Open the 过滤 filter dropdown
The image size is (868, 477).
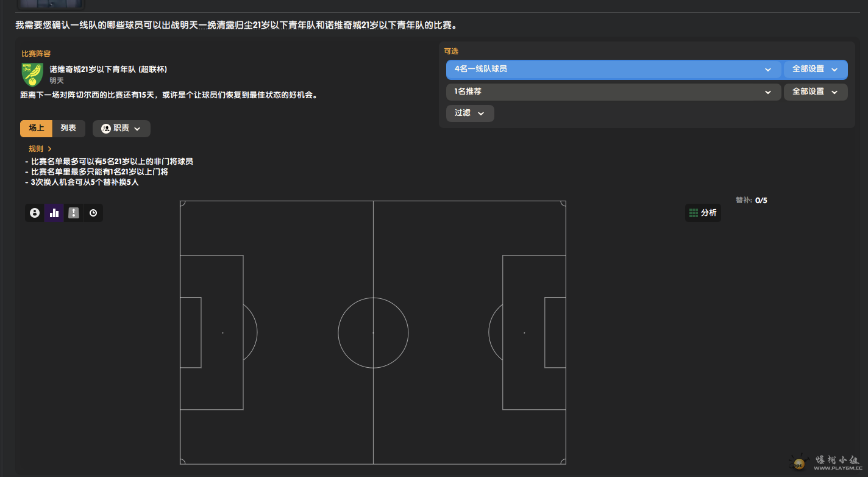point(469,113)
